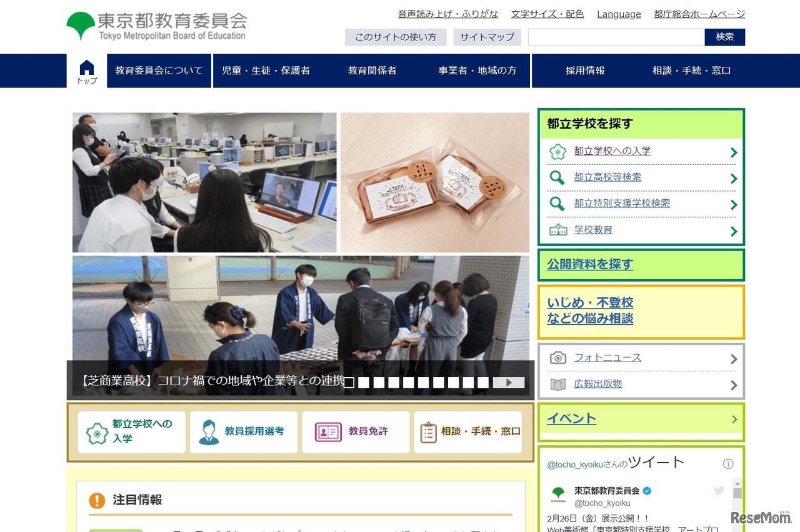
Task: Expand フォトニュース using the right-pointing chevron
Action: click(x=734, y=357)
